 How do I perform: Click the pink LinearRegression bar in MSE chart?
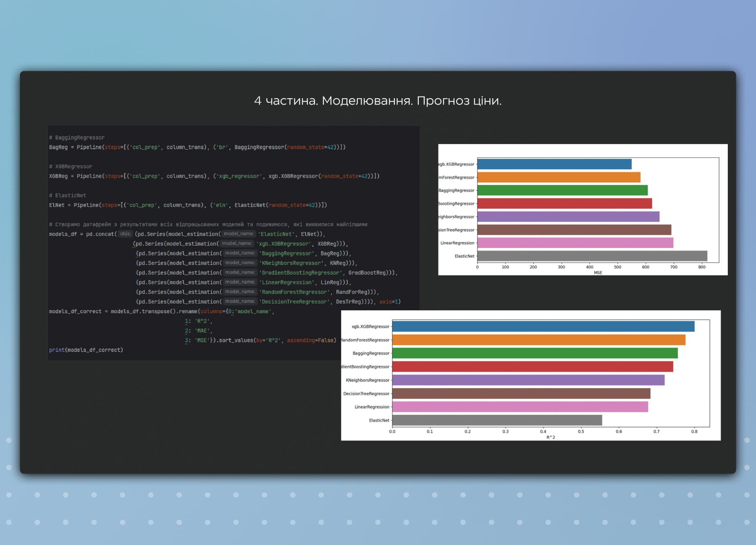tap(575, 243)
